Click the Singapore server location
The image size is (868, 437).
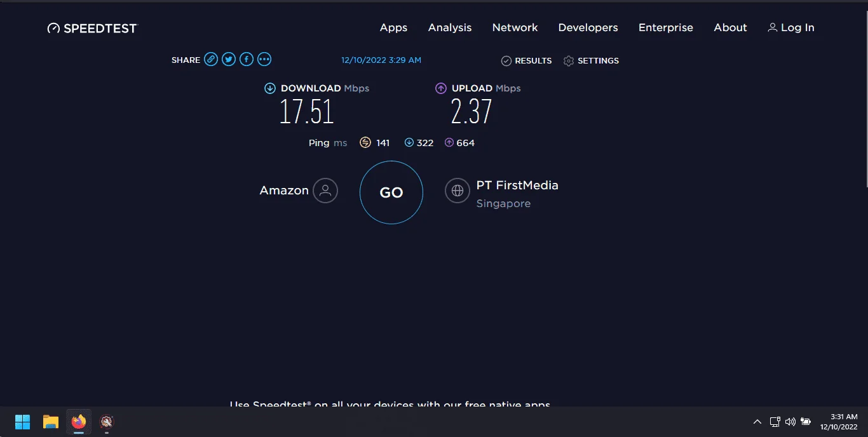coord(503,204)
